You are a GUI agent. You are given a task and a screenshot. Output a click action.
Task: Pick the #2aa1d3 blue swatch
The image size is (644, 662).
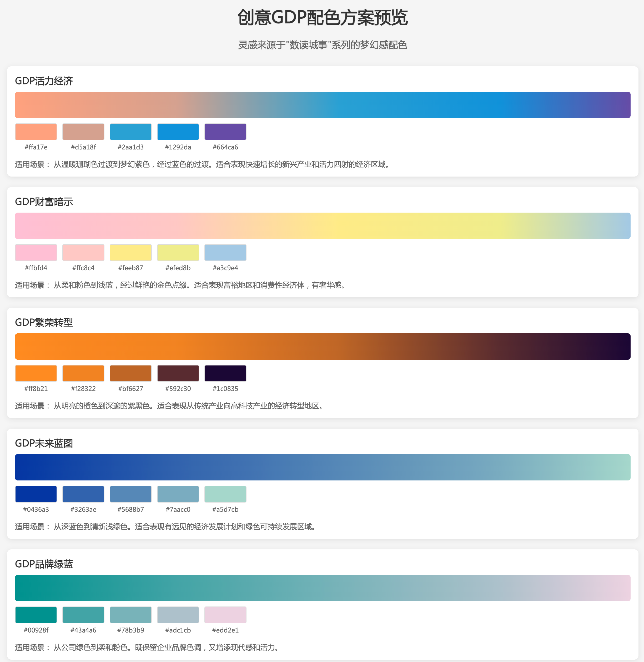[x=130, y=132]
